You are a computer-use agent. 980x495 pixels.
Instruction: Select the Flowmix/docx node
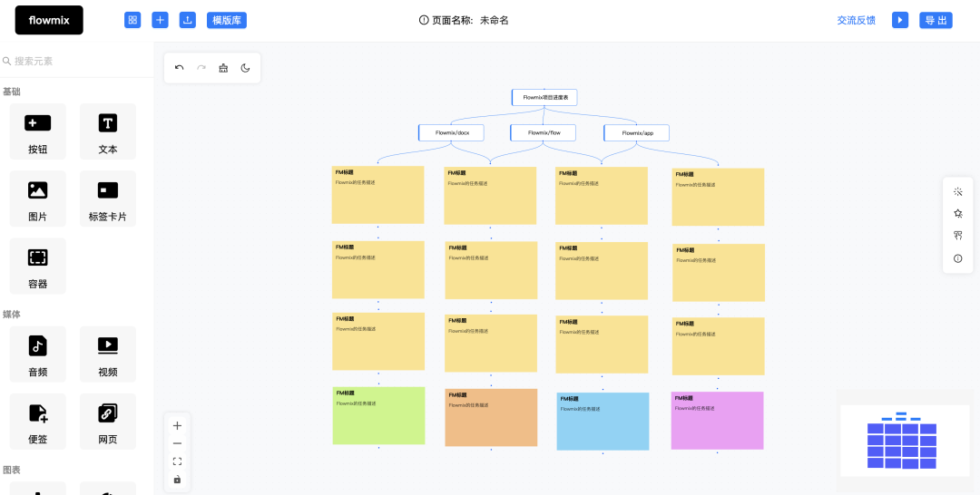[451, 132]
